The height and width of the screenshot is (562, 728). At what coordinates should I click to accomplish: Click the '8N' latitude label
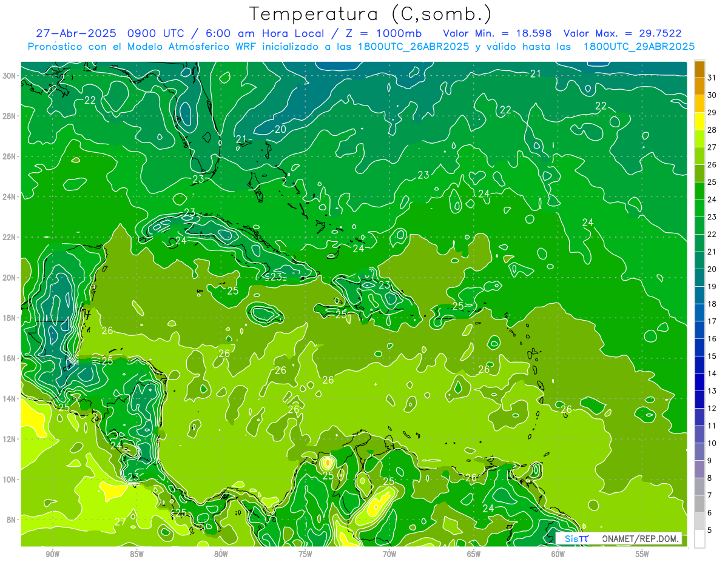[x=12, y=520]
